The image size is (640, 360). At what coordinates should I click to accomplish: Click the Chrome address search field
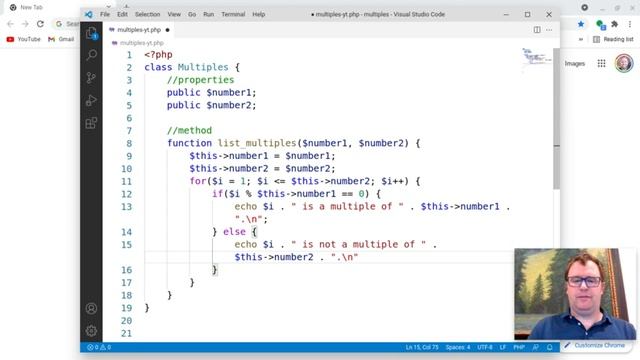click(x=66, y=24)
